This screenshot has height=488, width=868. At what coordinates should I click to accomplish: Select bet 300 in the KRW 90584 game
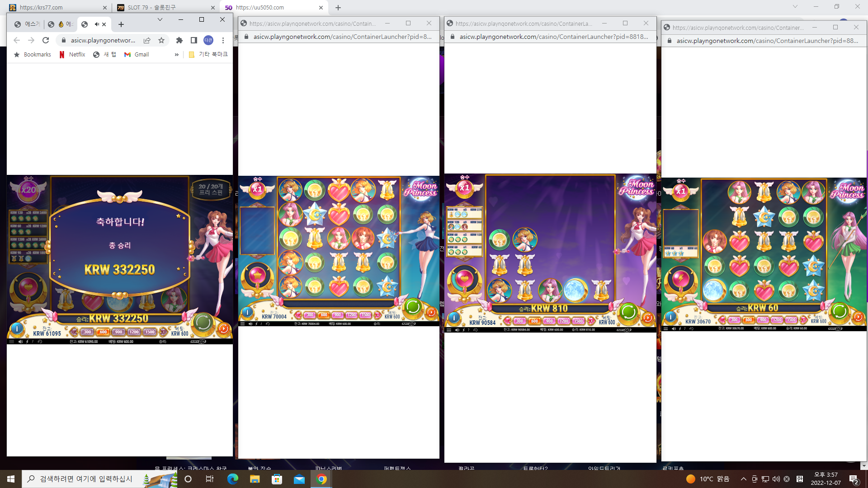(x=519, y=321)
